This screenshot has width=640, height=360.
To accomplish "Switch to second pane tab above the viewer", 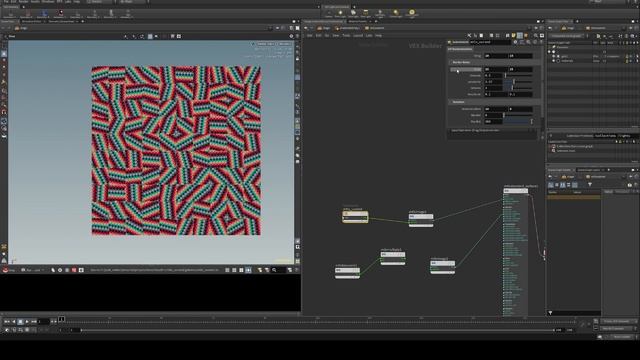I will click(32, 21).
